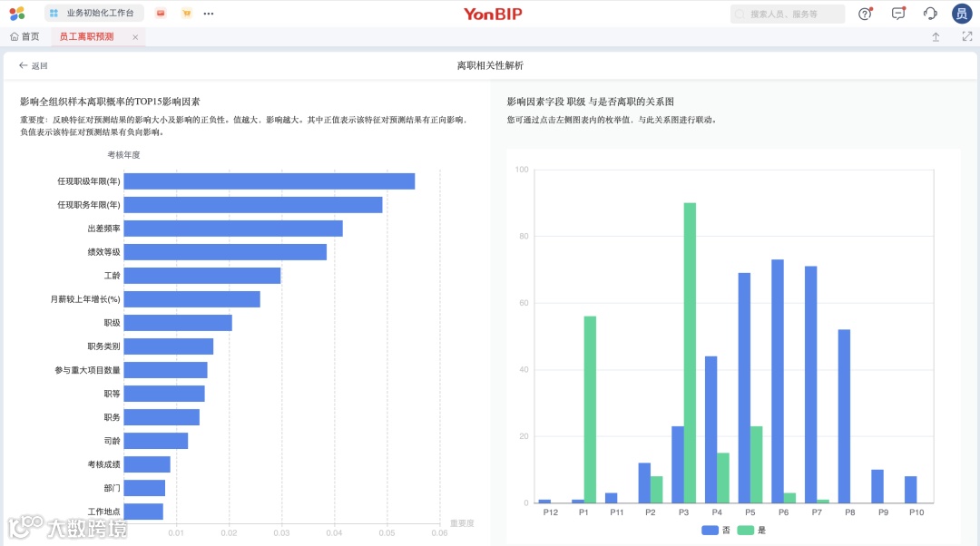Screen dimensions: 980x546
Task: Toggle fullscreen expand icon
Action: click(967, 37)
